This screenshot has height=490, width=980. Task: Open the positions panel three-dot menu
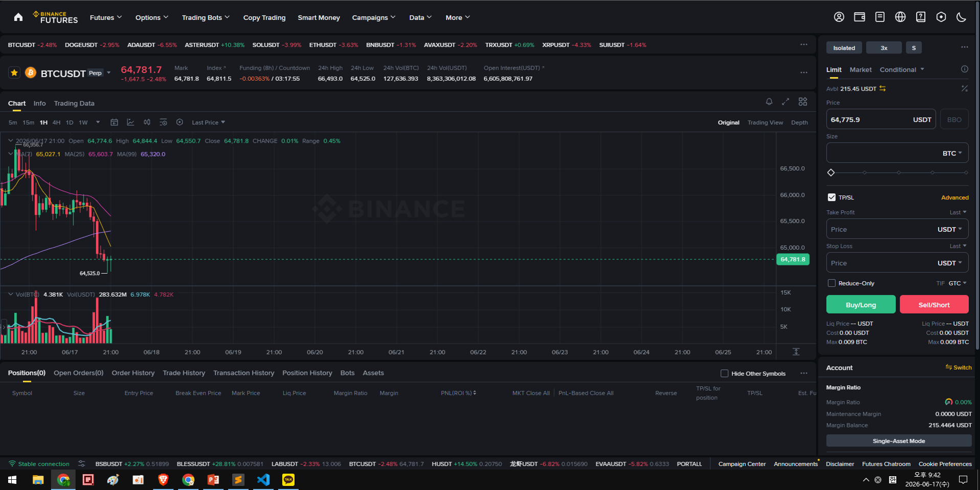point(804,373)
